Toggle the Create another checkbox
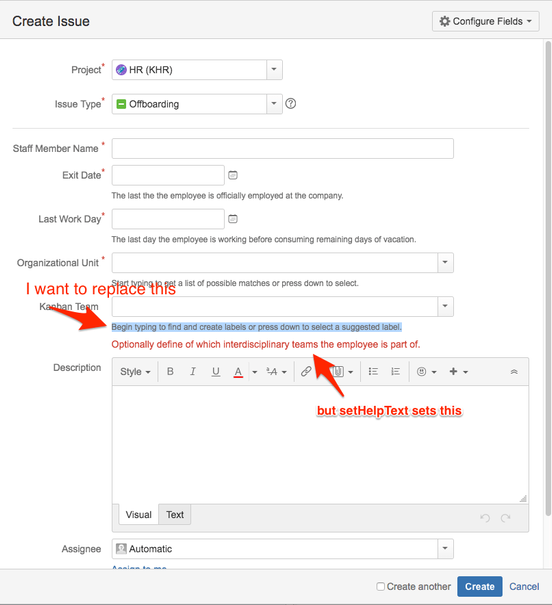552x605 pixels. click(380, 586)
